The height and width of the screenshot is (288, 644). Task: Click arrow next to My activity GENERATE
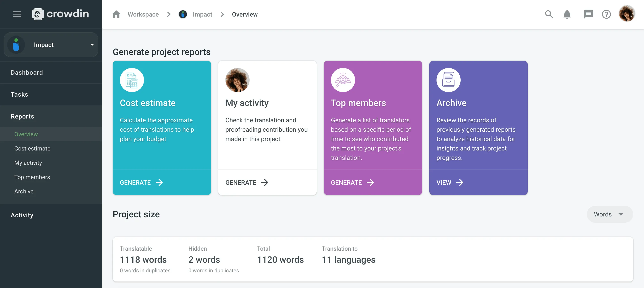coord(265,182)
